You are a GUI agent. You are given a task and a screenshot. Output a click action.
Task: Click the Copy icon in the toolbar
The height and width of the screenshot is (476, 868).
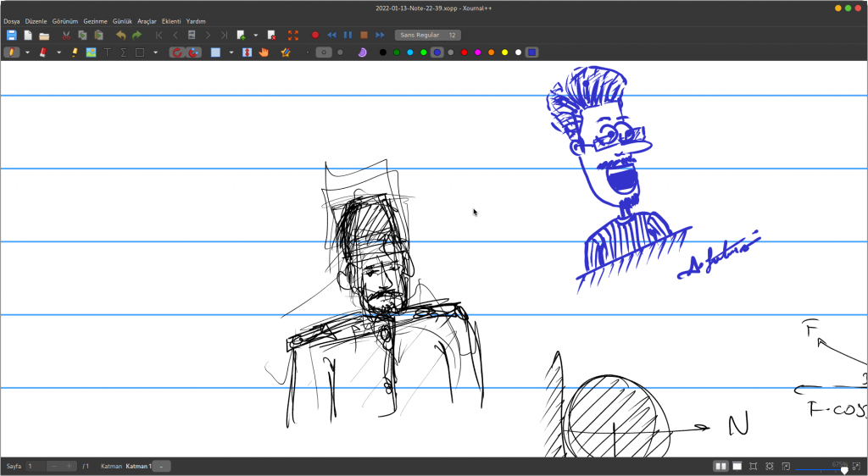(x=82, y=36)
